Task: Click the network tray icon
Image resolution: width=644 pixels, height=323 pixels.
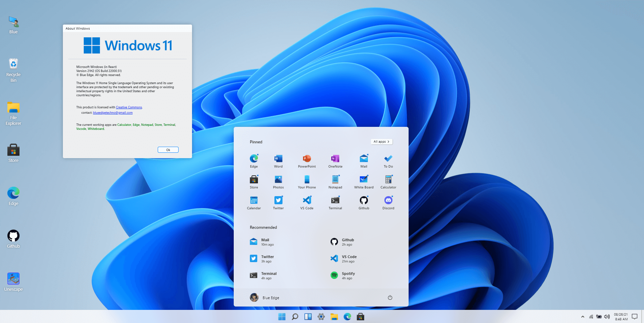Action: [591, 317]
